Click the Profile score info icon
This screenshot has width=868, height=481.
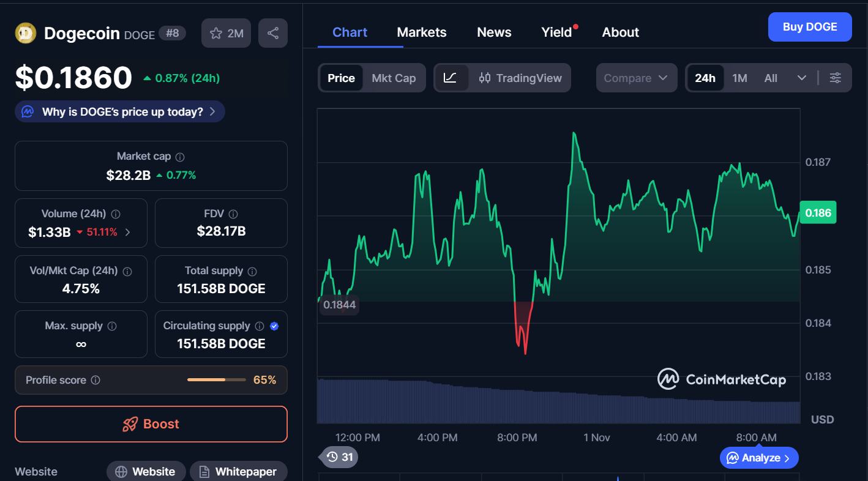coord(95,380)
